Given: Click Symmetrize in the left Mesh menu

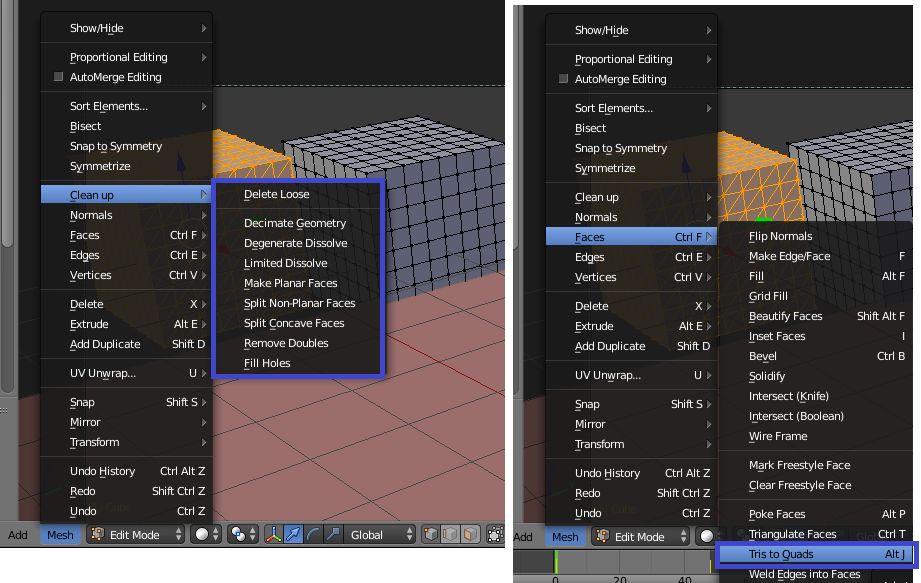Looking at the screenshot, I should (x=126, y=166).
